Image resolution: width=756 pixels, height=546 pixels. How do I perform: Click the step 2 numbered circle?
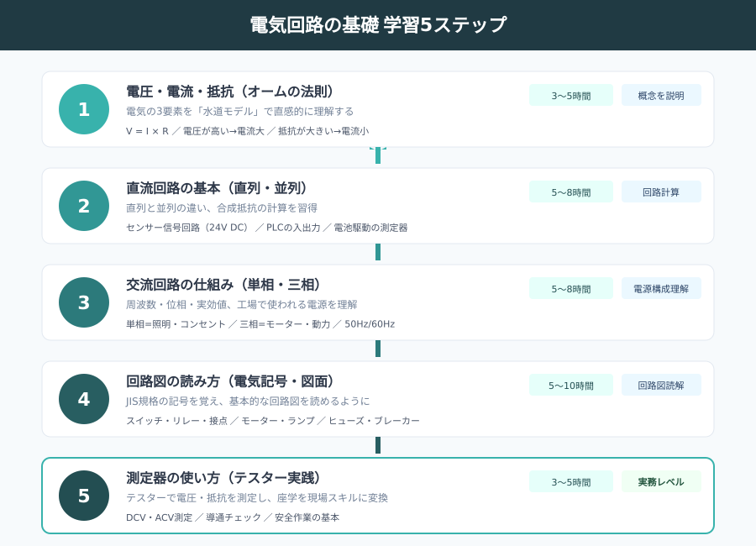(x=84, y=206)
